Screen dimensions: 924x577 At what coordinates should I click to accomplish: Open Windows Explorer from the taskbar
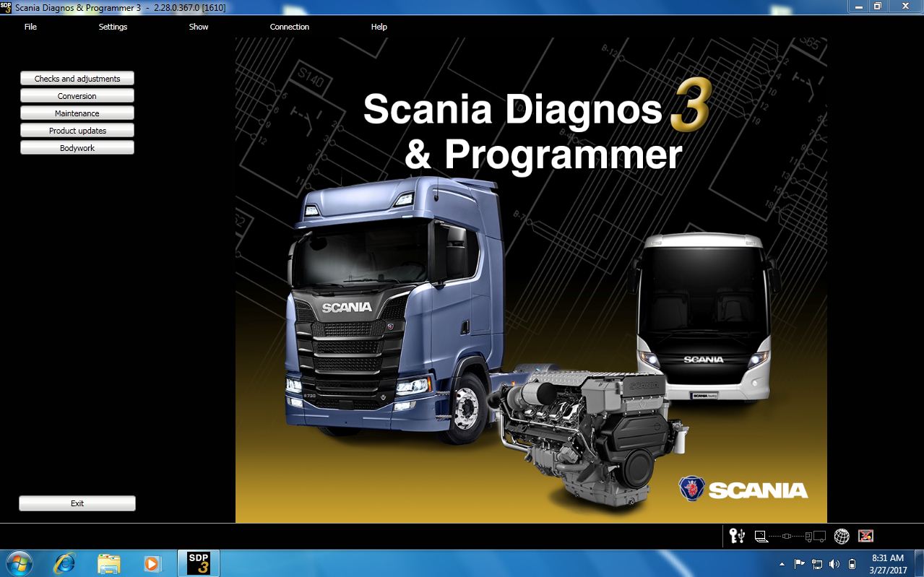(x=108, y=563)
